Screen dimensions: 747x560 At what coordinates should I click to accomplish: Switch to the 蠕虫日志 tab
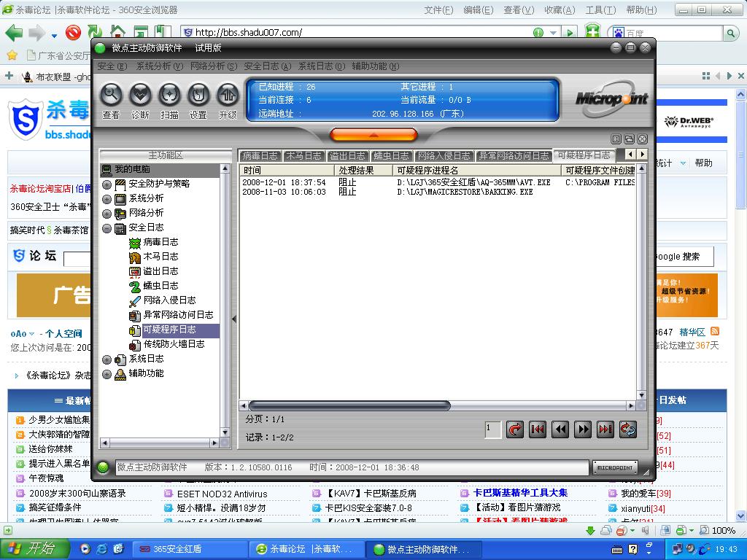tap(391, 156)
